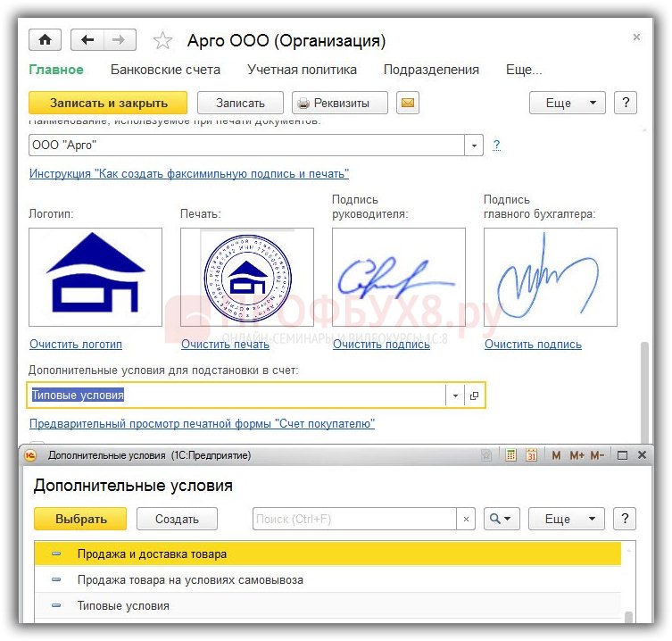Click the help question mark in dialog
The image size is (672, 641).
626,519
